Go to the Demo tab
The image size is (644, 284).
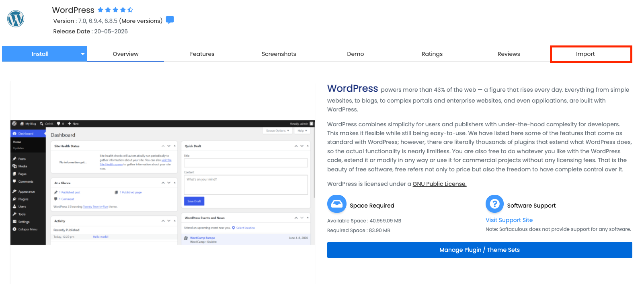pos(355,54)
